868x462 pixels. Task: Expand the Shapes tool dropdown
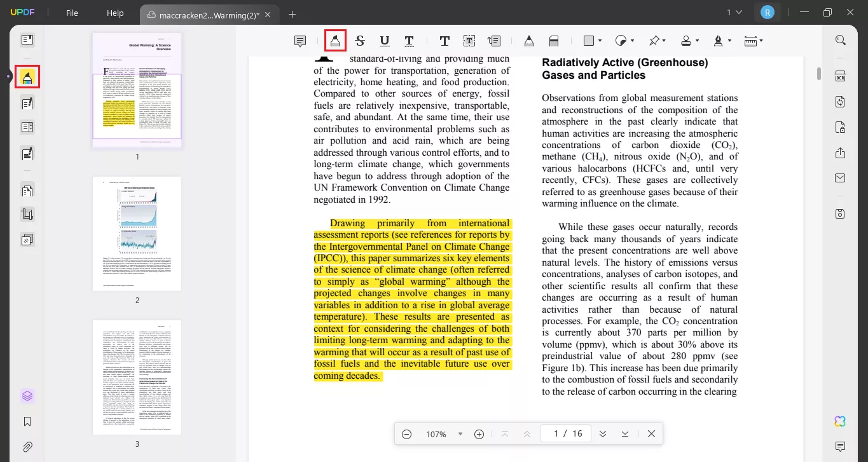(x=600, y=40)
